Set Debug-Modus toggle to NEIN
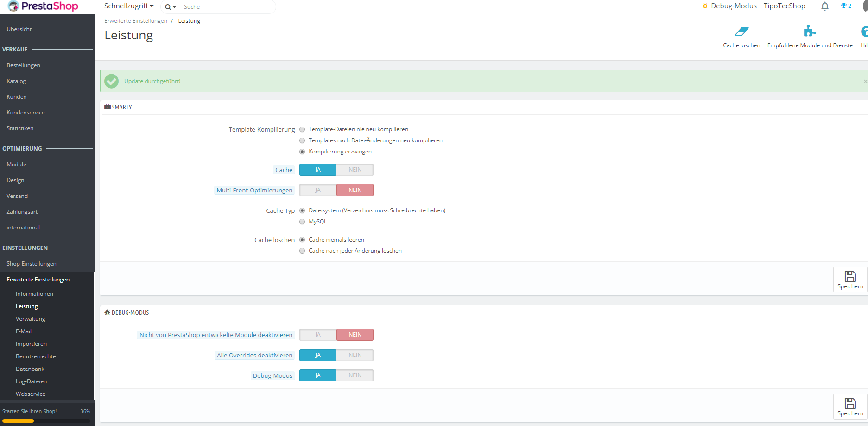The width and height of the screenshot is (868, 426). [355, 375]
